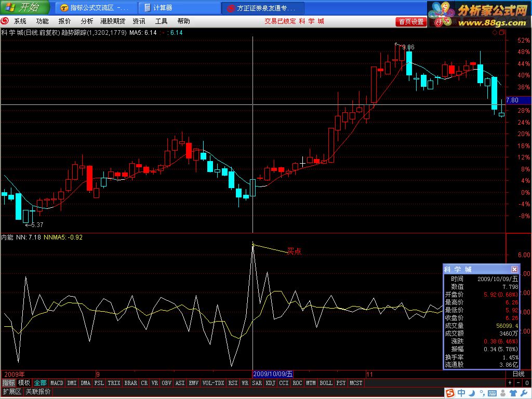Toggle the Chinese input mode 中 icon
Viewport: 532px width, 399px height.
point(462,393)
